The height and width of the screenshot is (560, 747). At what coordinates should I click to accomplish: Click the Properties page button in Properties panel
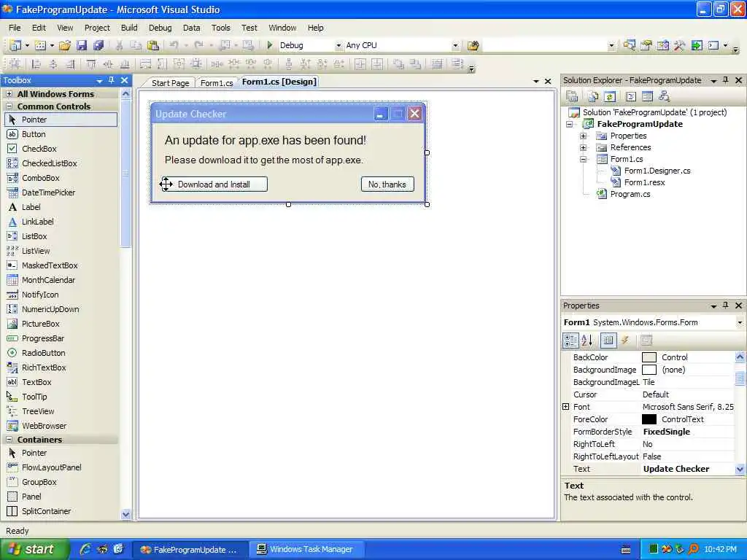pos(646,340)
